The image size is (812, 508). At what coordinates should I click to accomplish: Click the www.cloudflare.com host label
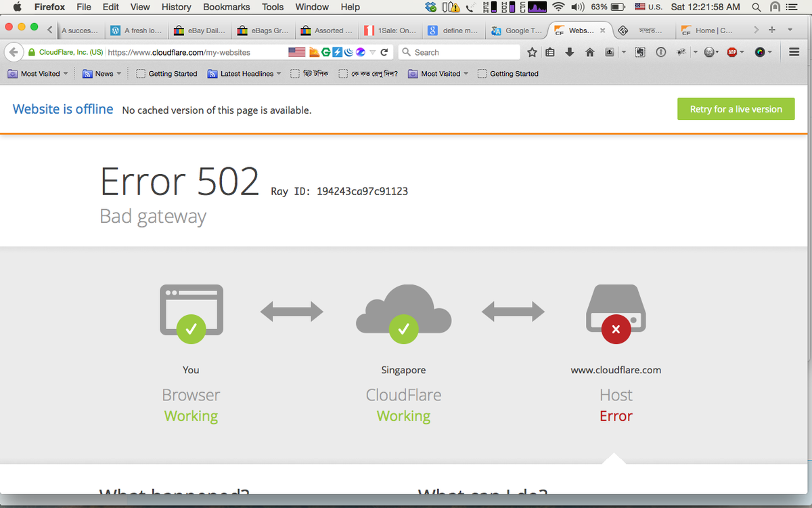click(x=616, y=370)
